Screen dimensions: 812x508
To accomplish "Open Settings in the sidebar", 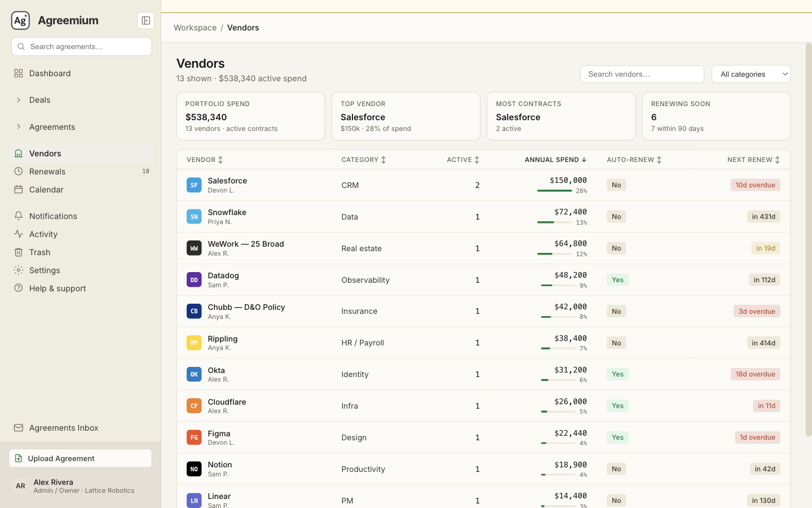I will 82,270.
